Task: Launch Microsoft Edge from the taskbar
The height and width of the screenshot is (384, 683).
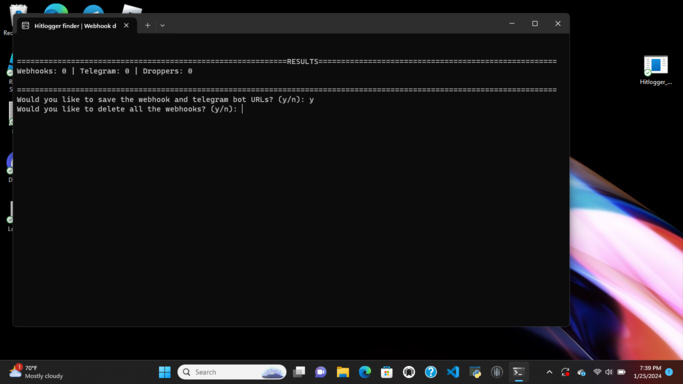Action: pyautogui.click(x=365, y=372)
